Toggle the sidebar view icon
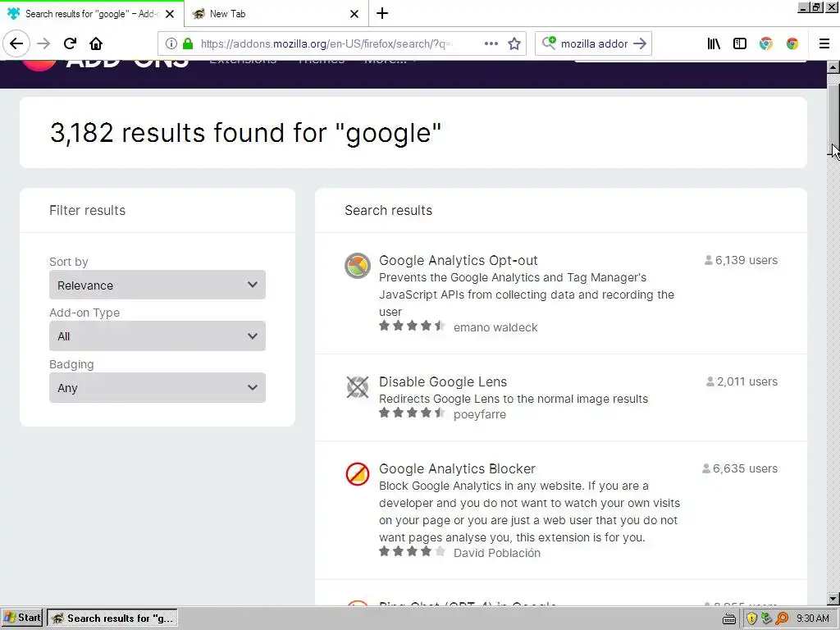 [x=740, y=43]
